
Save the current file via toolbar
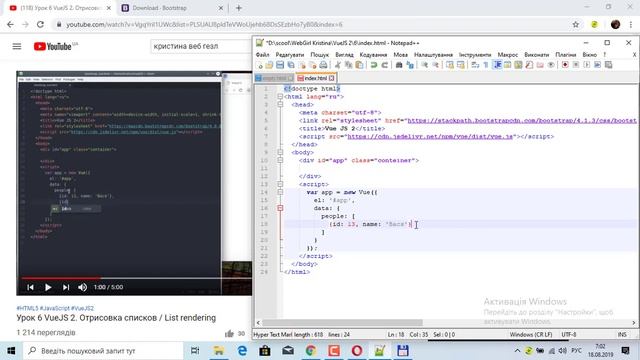pyautogui.click(x=280, y=65)
